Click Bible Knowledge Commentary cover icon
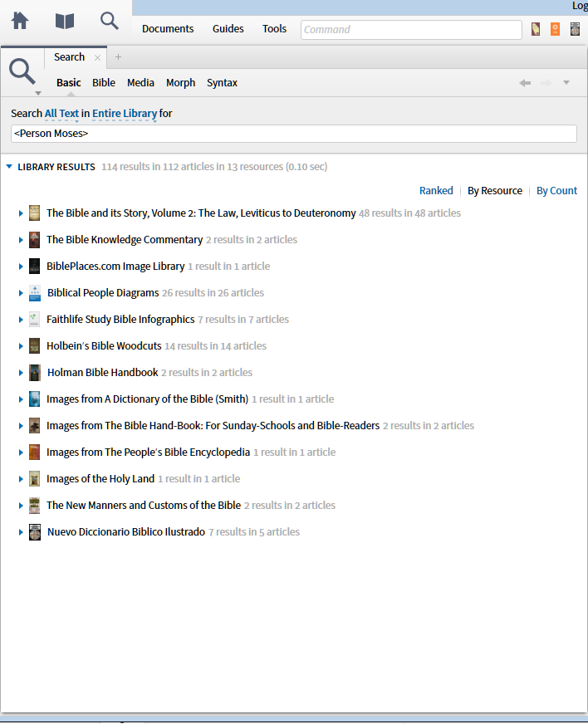588x724 pixels. (x=35, y=240)
